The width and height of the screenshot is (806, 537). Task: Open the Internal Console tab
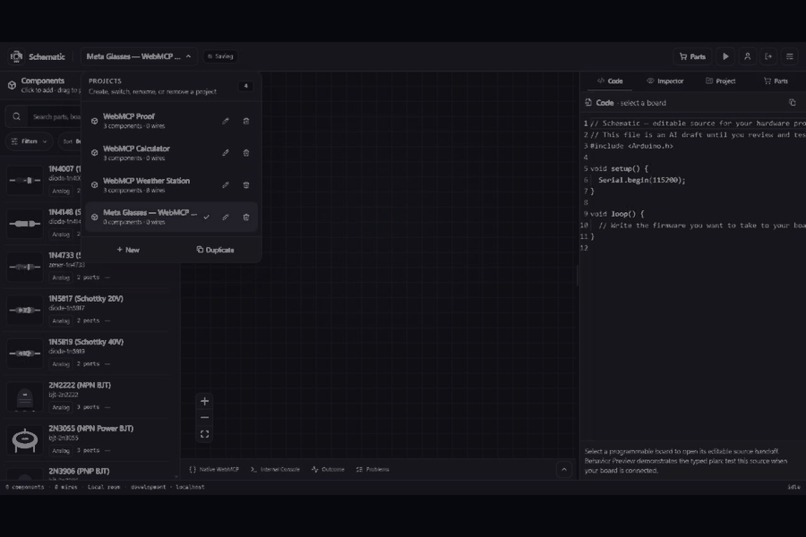point(275,469)
